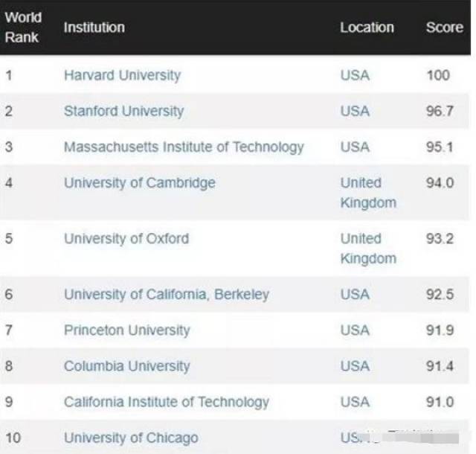Open the Stanford University link

click(123, 111)
